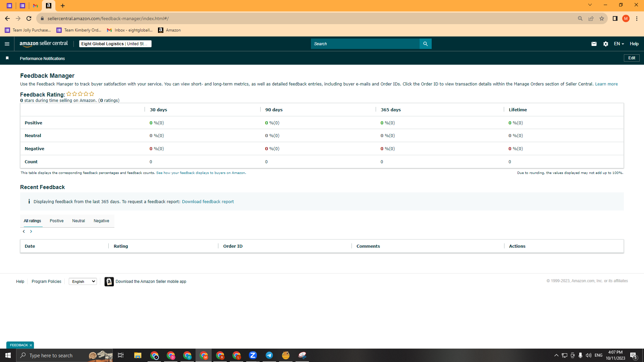Open the Windows Start menu
Screen dimensions: 644x362
(8, 355)
